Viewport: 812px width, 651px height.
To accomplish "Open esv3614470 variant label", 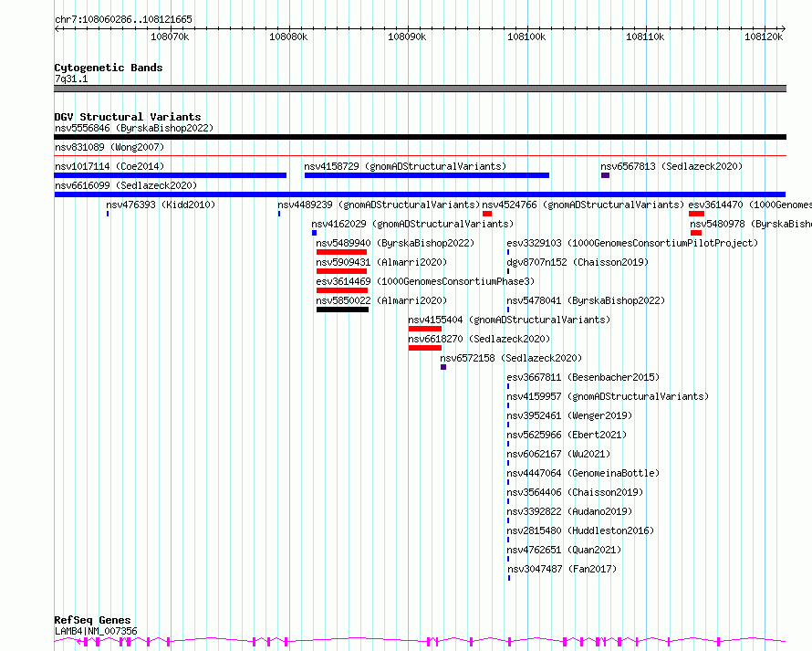I will click(x=750, y=205).
